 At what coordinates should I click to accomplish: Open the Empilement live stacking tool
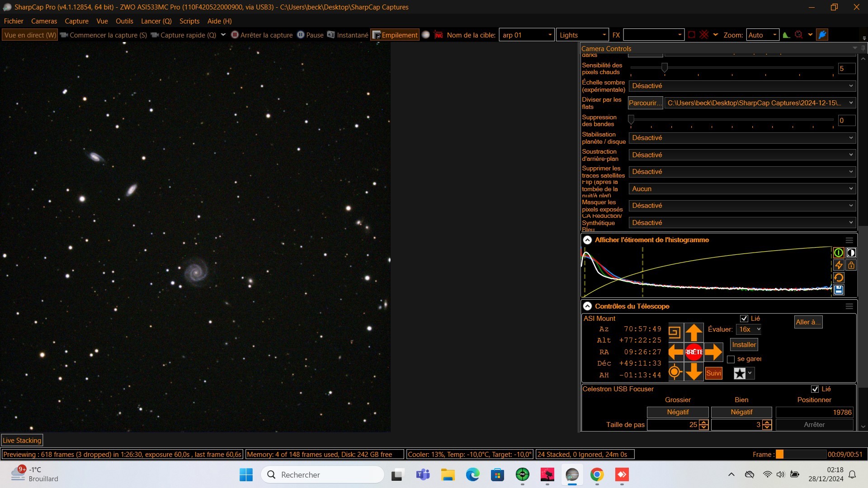click(x=395, y=35)
